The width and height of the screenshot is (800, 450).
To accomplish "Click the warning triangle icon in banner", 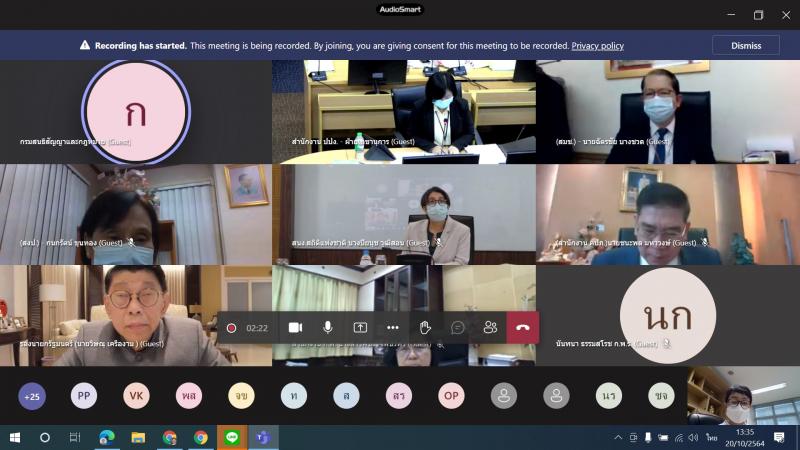I will [85, 45].
